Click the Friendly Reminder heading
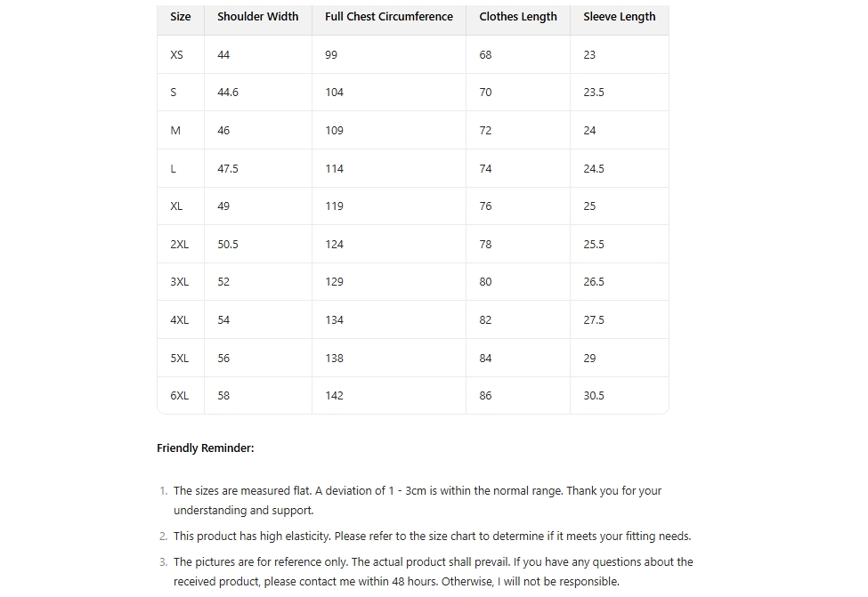Viewport: 868px width, 597px height. [206, 448]
